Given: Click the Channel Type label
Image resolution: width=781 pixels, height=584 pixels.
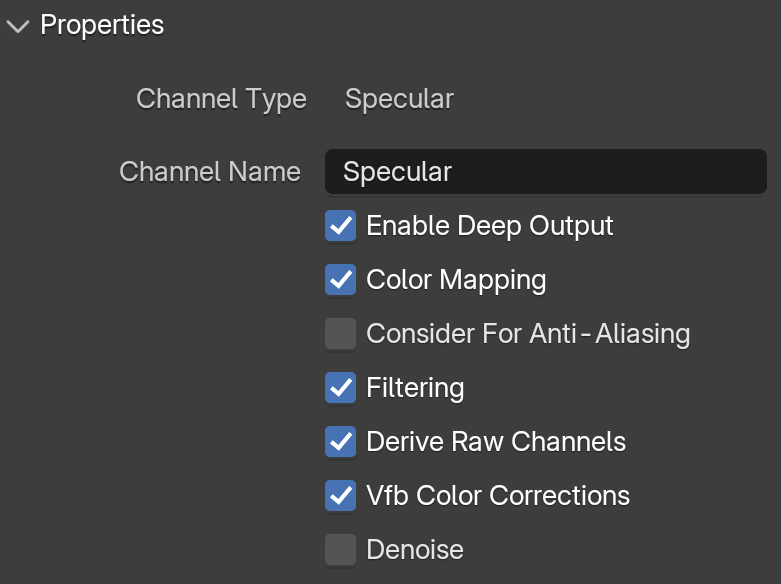Looking at the screenshot, I should coord(222,99).
